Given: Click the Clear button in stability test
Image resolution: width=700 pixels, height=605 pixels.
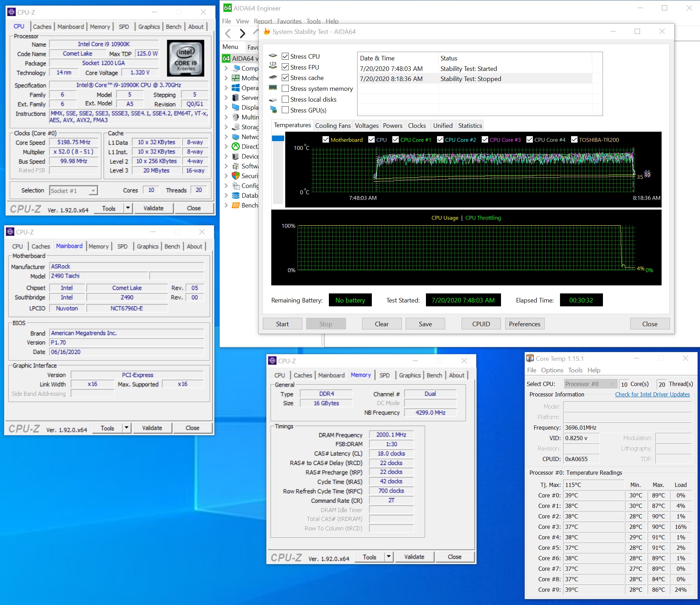Looking at the screenshot, I should (x=382, y=324).
